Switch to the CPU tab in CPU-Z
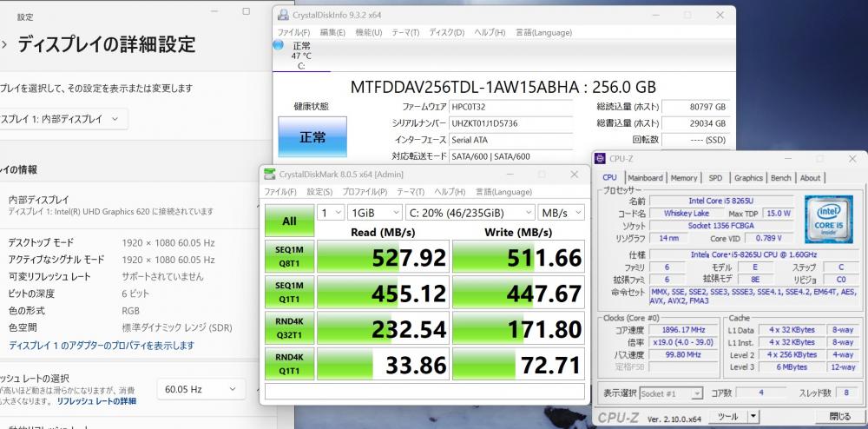Viewport: 868px width, 429px height. [x=609, y=178]
